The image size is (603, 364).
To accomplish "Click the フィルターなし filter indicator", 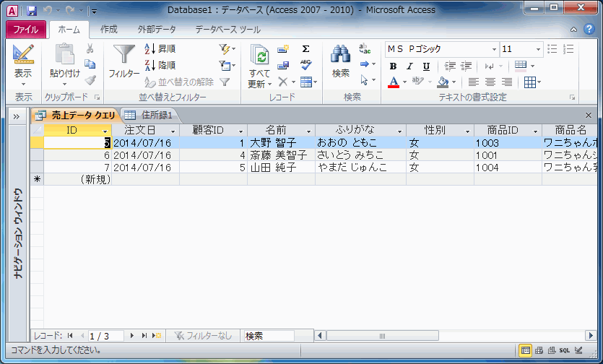I will (x=204, y=336).
